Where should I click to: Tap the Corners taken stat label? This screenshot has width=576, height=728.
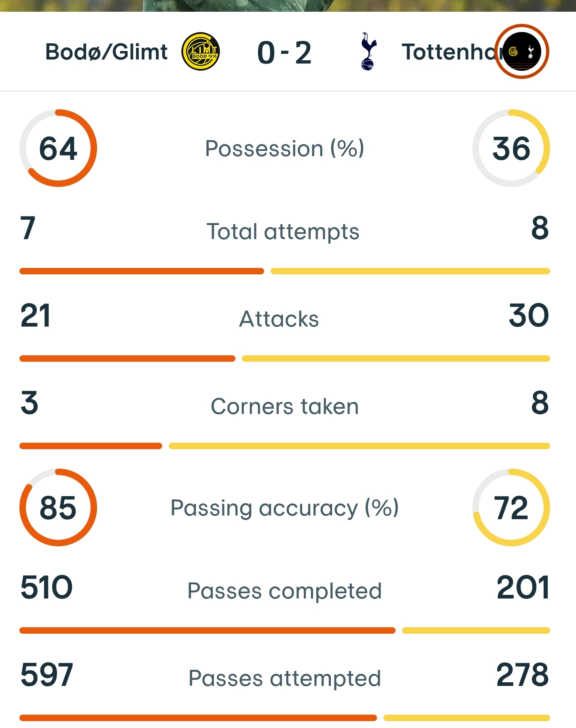point(284,406)
